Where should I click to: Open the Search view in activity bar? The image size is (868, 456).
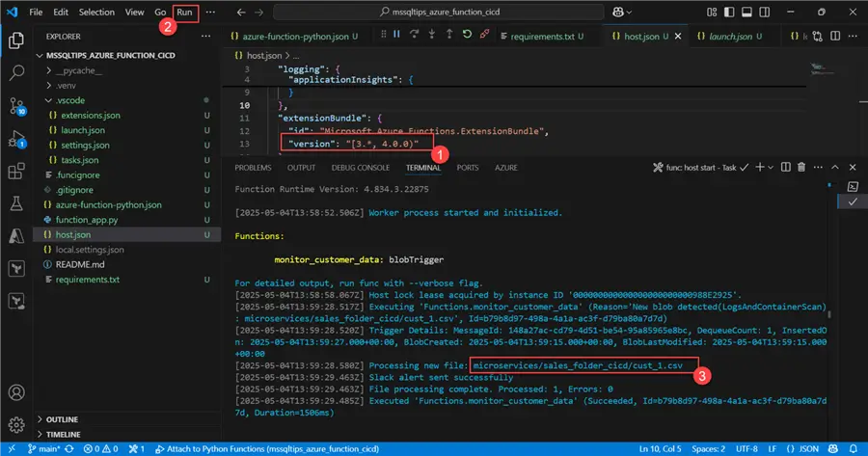tap(16, 72)
